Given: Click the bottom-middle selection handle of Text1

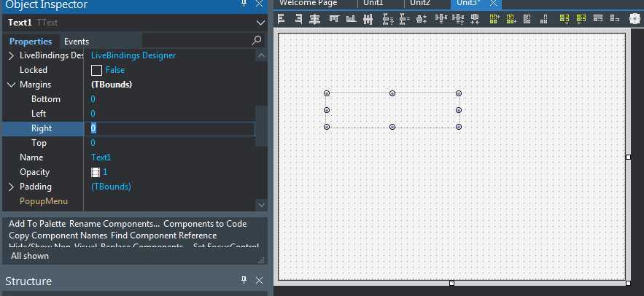Looking at the screenshot, I should (x=392, y=127).
